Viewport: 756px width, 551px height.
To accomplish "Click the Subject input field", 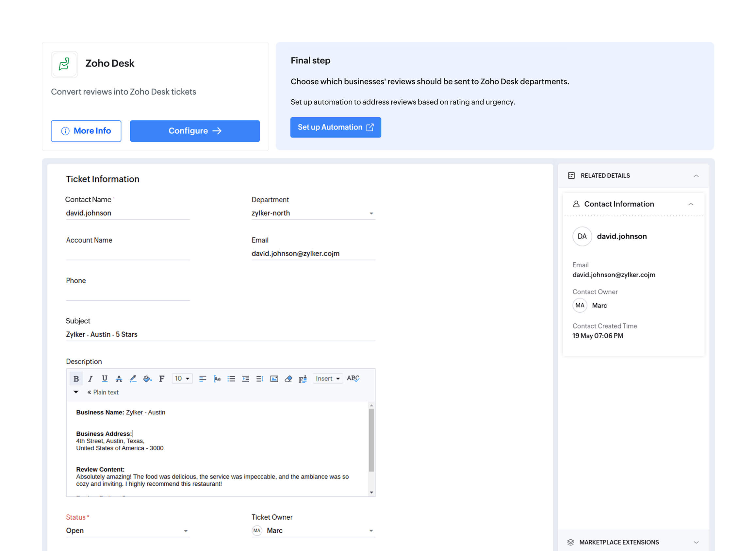I will (x=220, y=334).
